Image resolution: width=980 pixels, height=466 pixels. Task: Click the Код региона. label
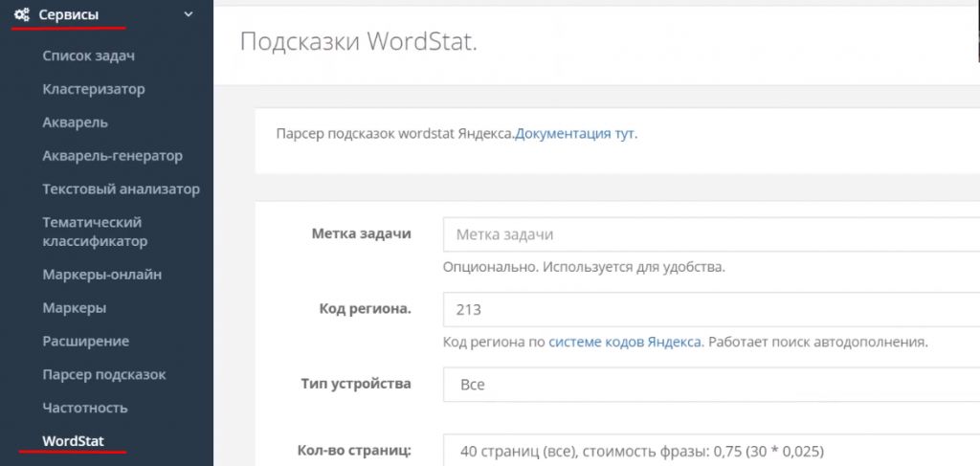(x=365, y=308)
